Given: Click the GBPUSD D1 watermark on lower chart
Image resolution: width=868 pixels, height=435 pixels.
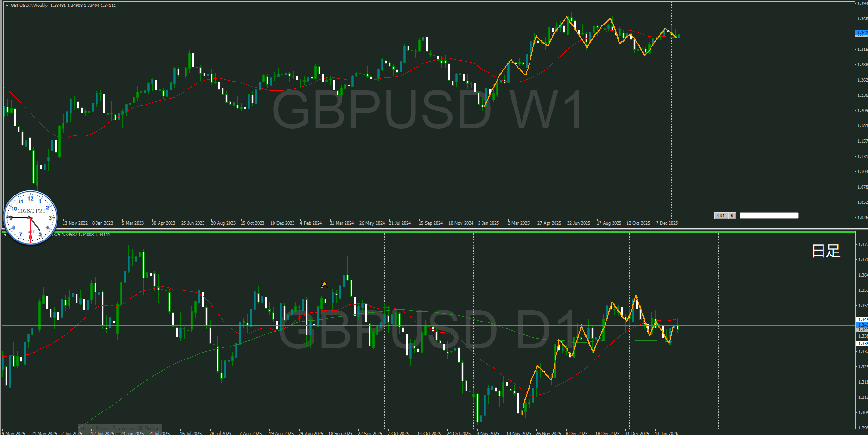Looking at the screenshot, I should [x=427, y=330].
